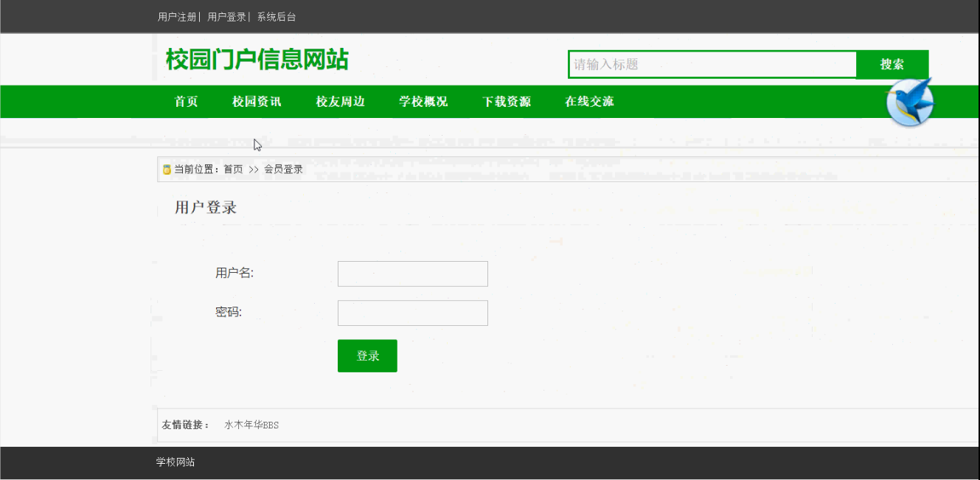Open the 校园资讯 navigation item
Viewport: 980px width, 480px height.
coord(257,102)
